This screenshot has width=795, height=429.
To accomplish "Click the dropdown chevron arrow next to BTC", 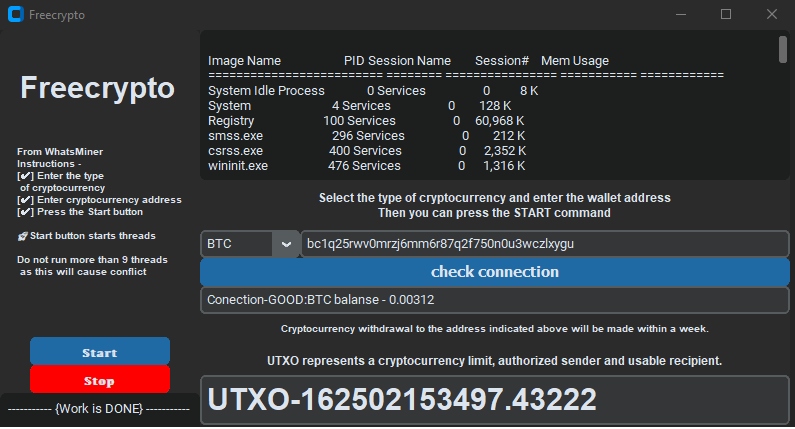I will coord(286,244).
